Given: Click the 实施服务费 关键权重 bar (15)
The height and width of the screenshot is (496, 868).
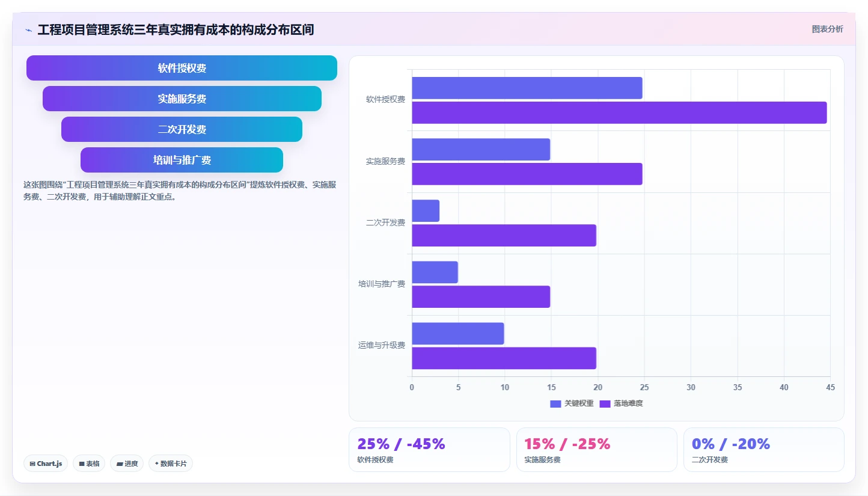Looking at the screenshot, I should pyautogui.click(x=481, y=149).
